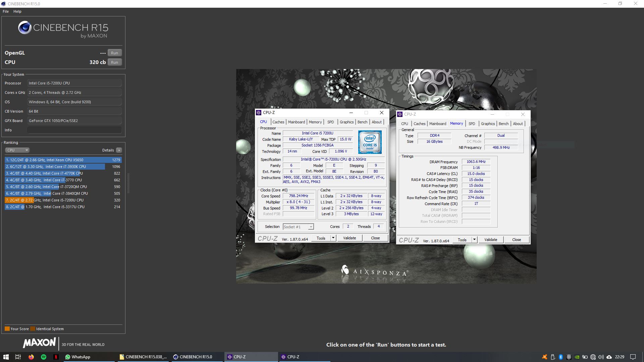Click Tools button in left CPU-Z window
This screenshot has height=362, width=644.
(x=321, y=238)
